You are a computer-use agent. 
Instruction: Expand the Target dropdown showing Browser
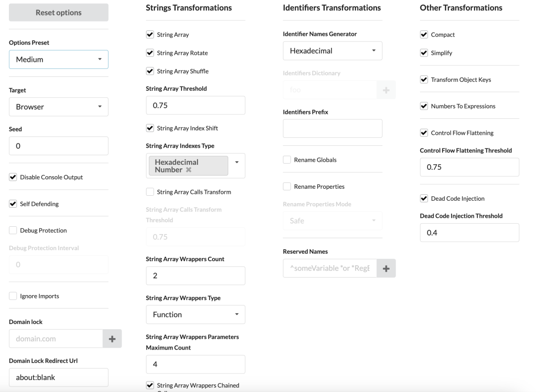coord(58,107)
